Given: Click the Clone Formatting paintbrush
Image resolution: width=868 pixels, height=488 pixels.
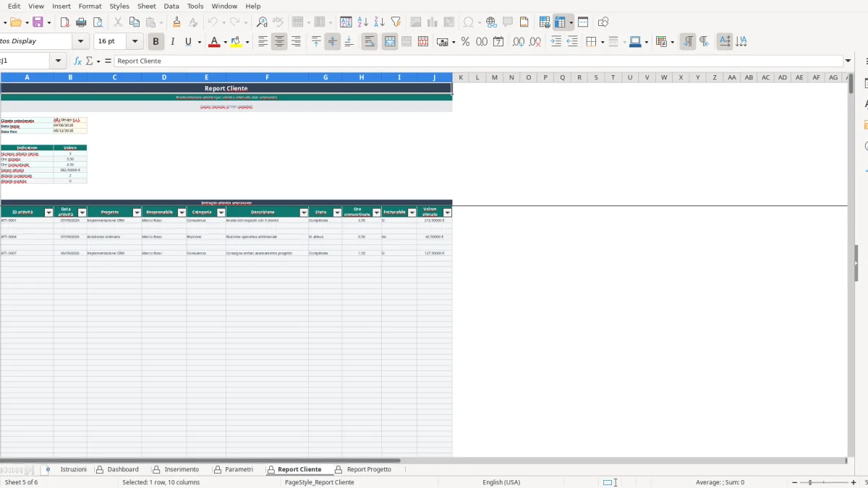Looking at the screenshot, I should (176, 22).
